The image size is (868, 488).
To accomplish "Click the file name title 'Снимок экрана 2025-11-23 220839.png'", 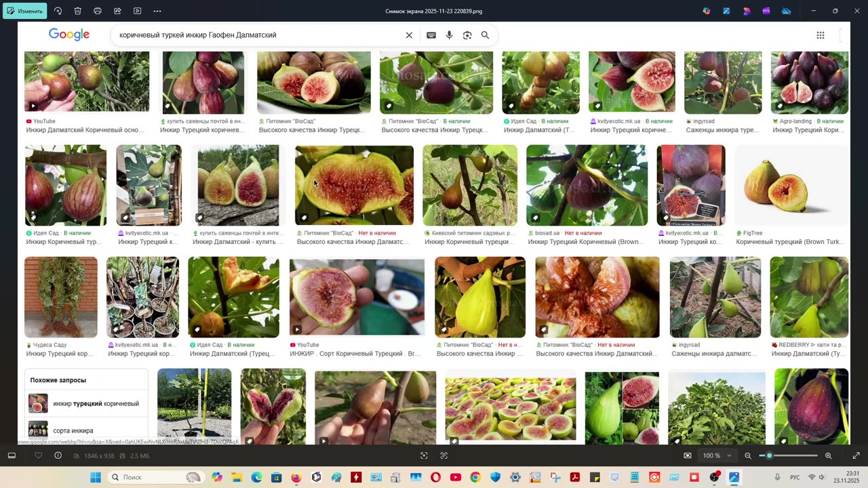I will click(434, 11).
